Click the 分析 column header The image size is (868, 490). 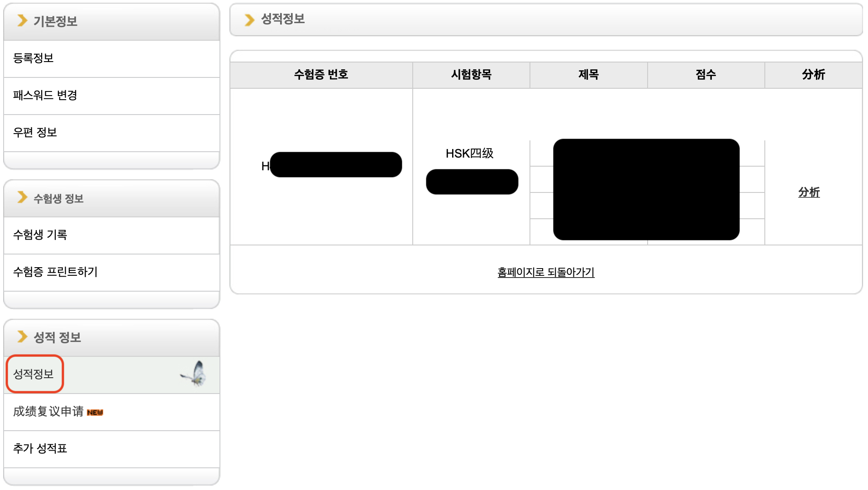(813, 75)
